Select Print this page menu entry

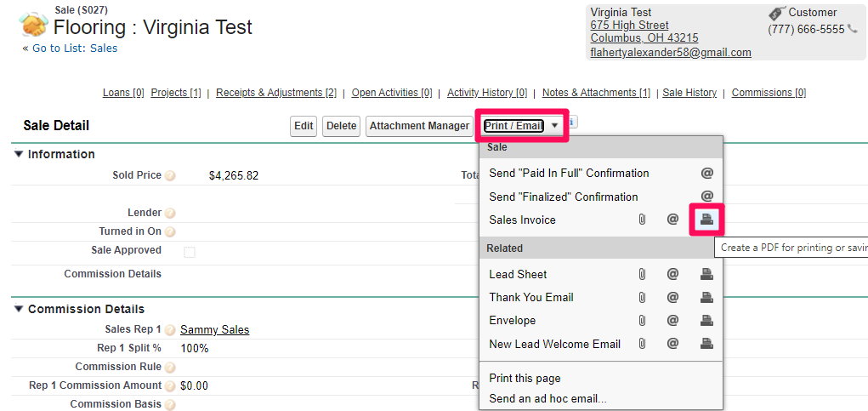[525, 379]
